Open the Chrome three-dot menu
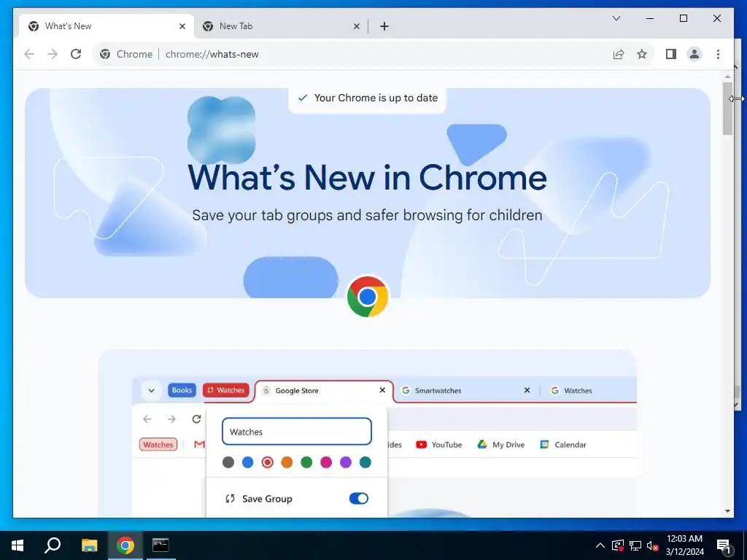747x560 pixels. pos(718,54)
